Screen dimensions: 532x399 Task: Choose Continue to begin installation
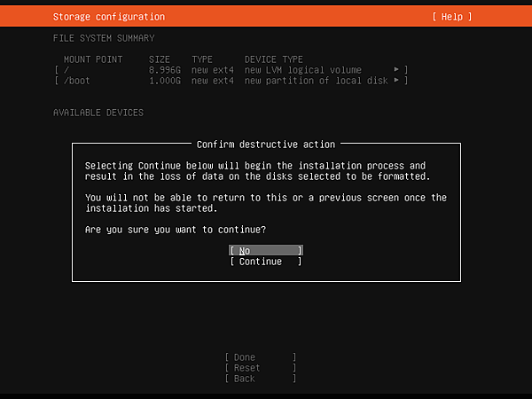click(x=266, y=262)
